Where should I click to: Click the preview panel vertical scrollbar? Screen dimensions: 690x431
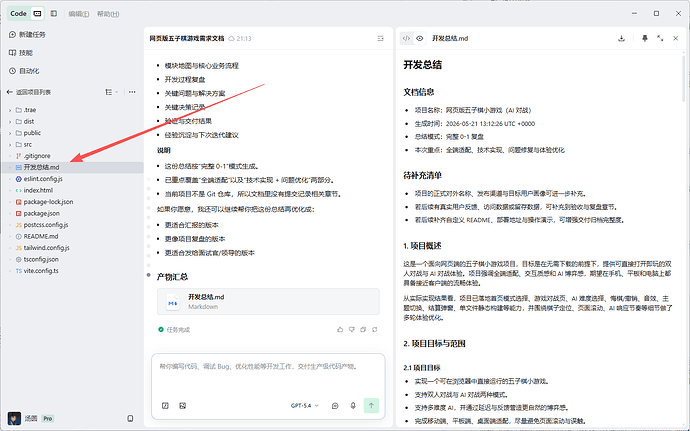(683, 78)
